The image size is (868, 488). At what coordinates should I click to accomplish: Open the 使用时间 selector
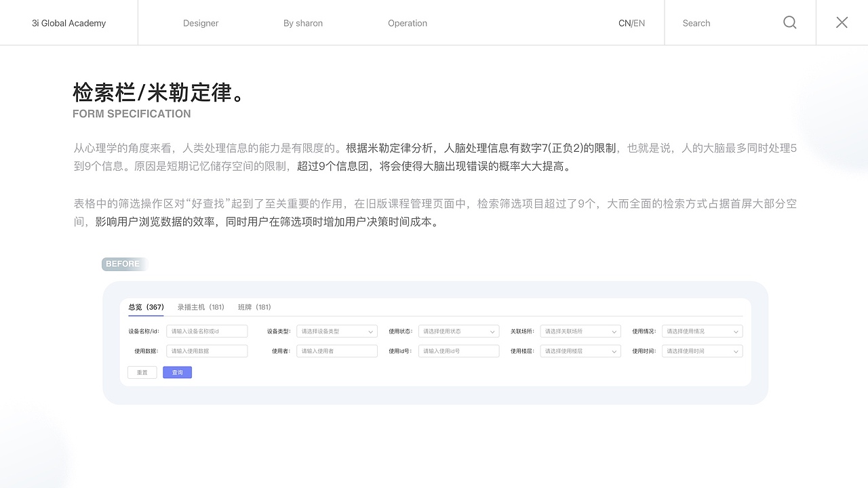click(702, 350)
